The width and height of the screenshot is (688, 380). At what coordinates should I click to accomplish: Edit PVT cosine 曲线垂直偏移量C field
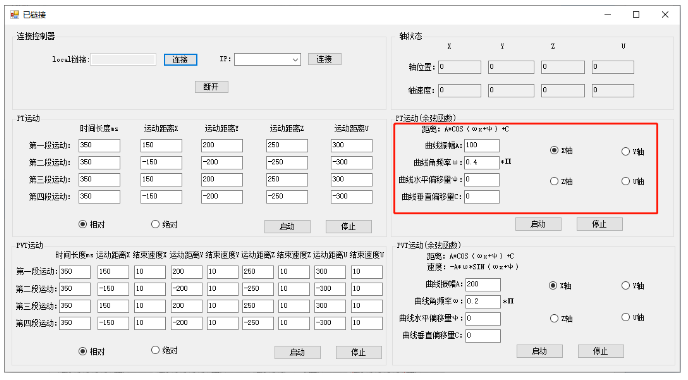[483, 336]
